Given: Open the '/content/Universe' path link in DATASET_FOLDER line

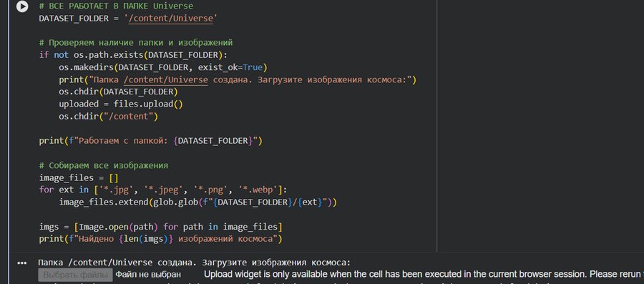Looking at the screenshot, I should [x=170, y=19].
